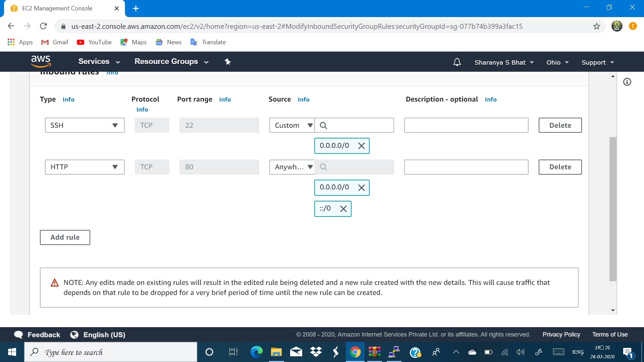This screenshot has width=644, height=362.
Task: Click the scrollbar down arrow
Action: coord(613,310)
